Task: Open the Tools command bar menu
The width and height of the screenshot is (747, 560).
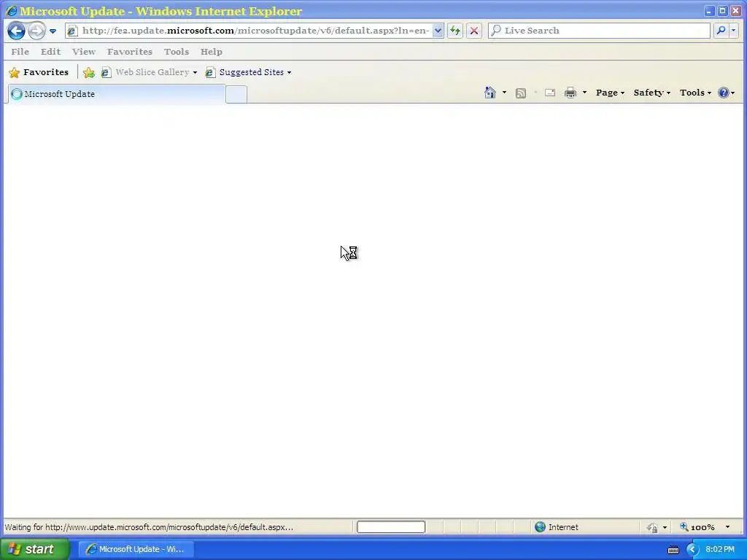Action: [695, 93]
